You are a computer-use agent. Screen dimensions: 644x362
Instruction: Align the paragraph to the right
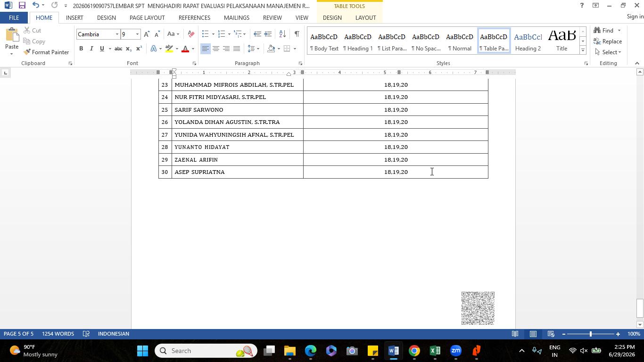tap(226, 49)
